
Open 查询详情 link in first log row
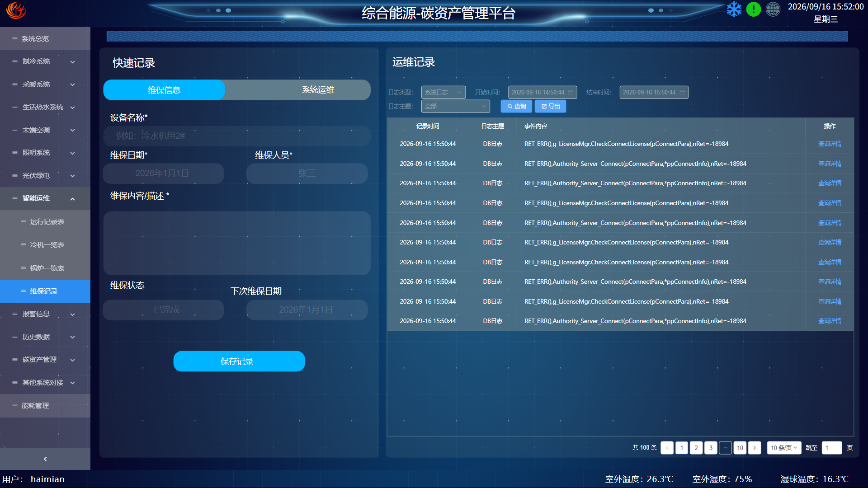coord(830,144)
